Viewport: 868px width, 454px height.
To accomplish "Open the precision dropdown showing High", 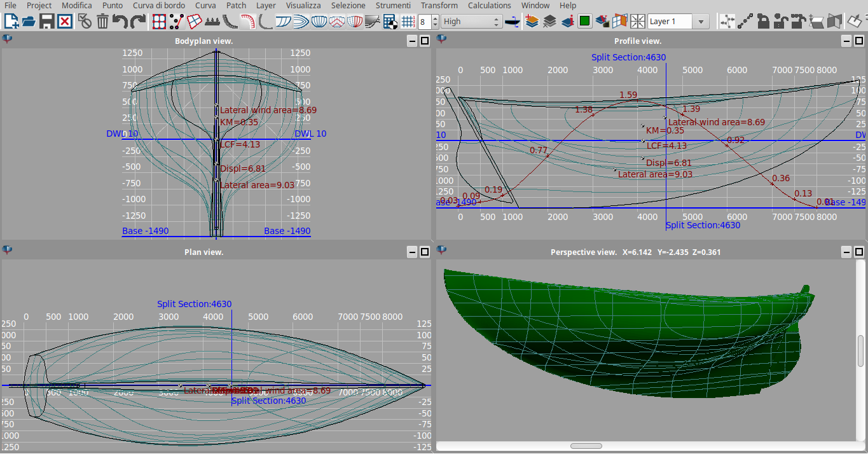I will click(471, 21).
